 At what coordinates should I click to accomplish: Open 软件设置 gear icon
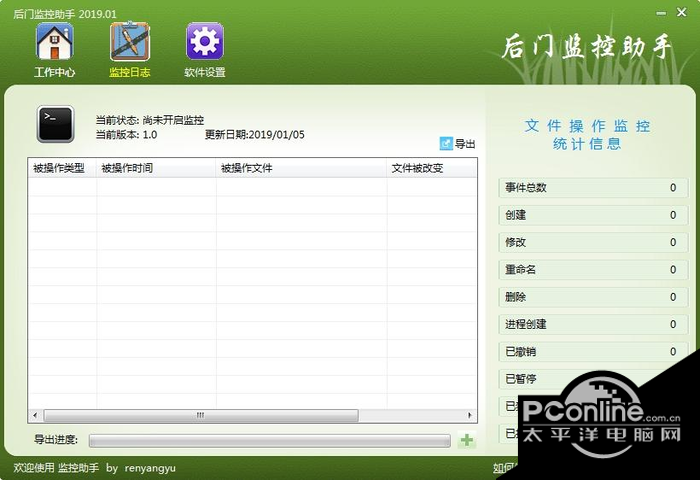pyautogui.click(x=205, y=42)
